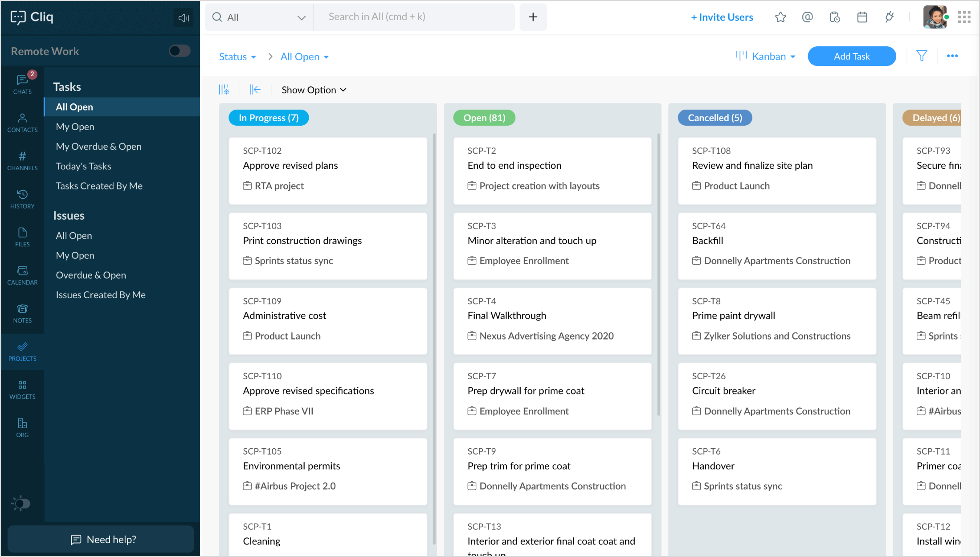Image resolution: width=980 pixels, height=557 pixels.
Task: Click the Add Task button
Action: click(x=852, y=56)
